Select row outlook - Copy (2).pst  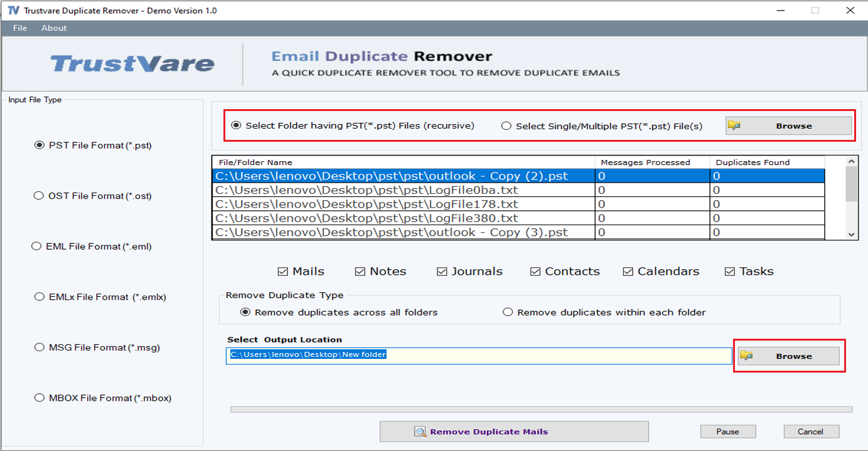click(518, 176)
